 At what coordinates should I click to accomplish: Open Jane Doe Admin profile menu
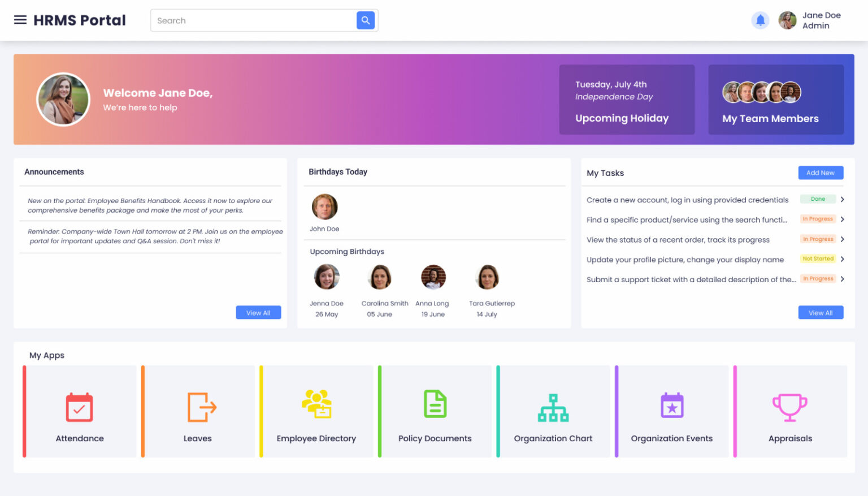[810, 20]
